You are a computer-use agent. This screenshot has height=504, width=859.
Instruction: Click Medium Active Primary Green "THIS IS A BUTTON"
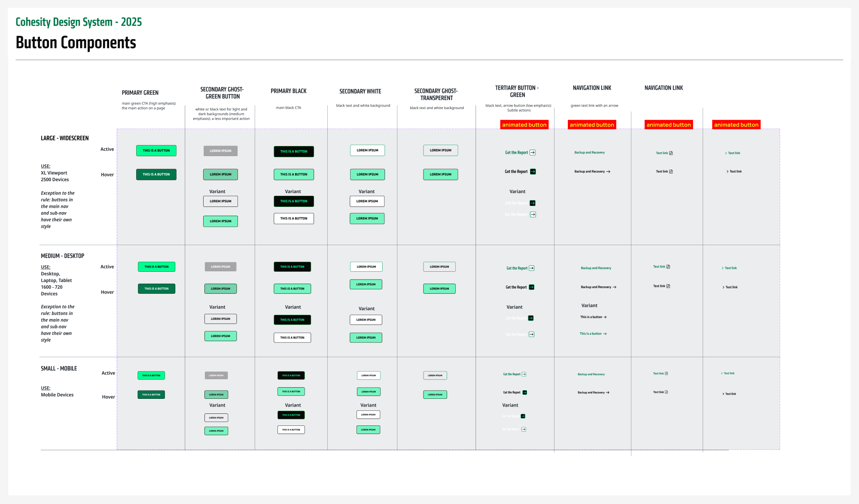[x=156, y=267]
